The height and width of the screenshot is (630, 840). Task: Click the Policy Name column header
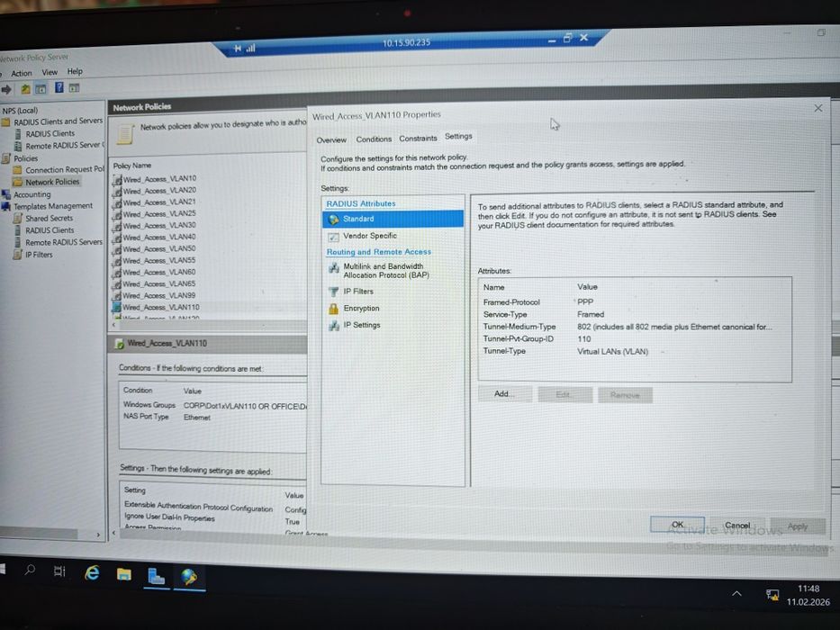pos(132,166)
